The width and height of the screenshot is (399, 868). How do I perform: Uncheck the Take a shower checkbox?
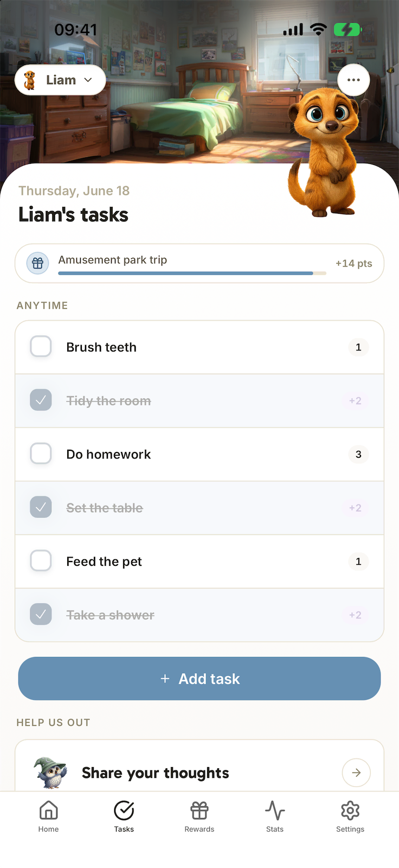[x=41, y=614]
